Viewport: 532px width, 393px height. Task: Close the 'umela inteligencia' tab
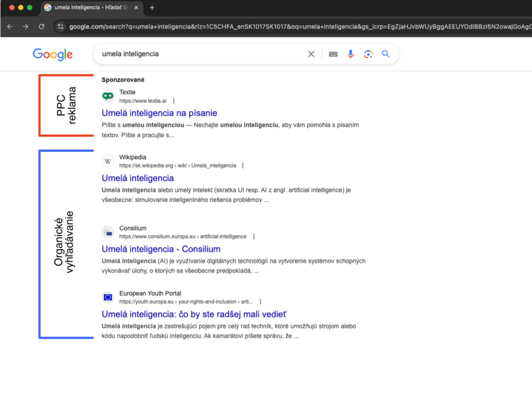click(x=136, y=7)
